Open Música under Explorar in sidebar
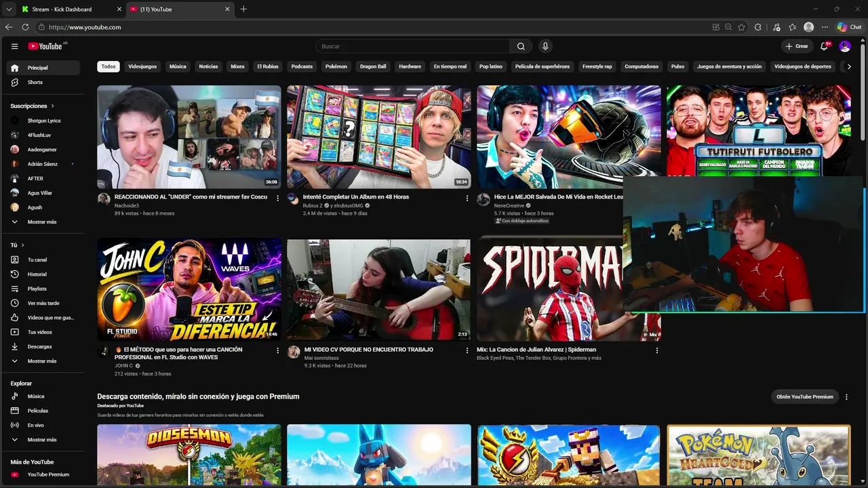The height and width of the screenshot is (488, 868). pos(43,396)
